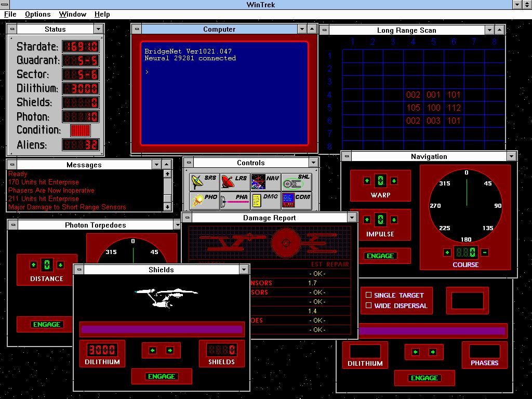Click the ship diagram in Damage Report
This screenshot has height=399, width=532.
pos(270,243)
